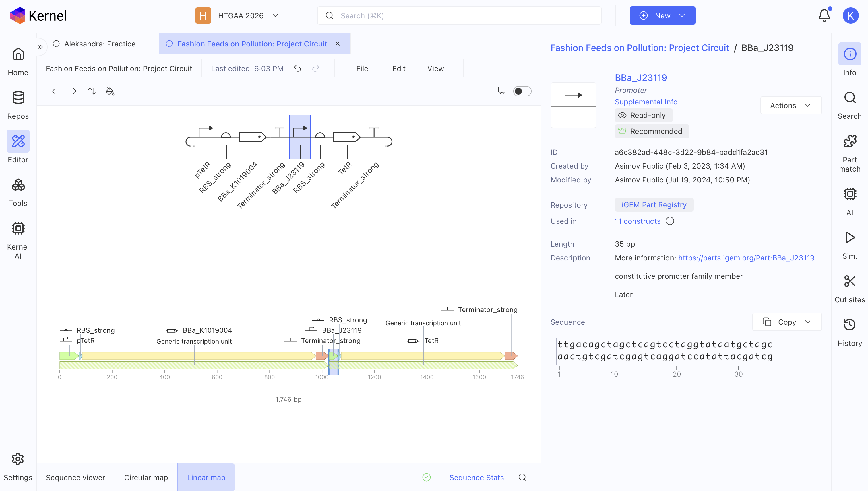Expand the Copy sequence dropdown

[x=787, y=322]
